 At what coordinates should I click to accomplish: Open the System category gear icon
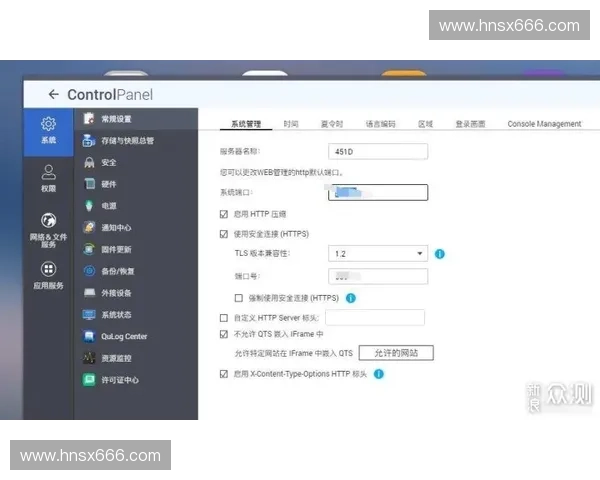(49, 124)
